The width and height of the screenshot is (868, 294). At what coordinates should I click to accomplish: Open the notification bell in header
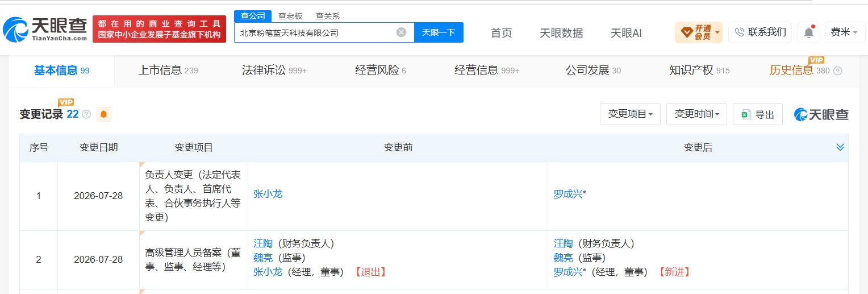point(808,32)
